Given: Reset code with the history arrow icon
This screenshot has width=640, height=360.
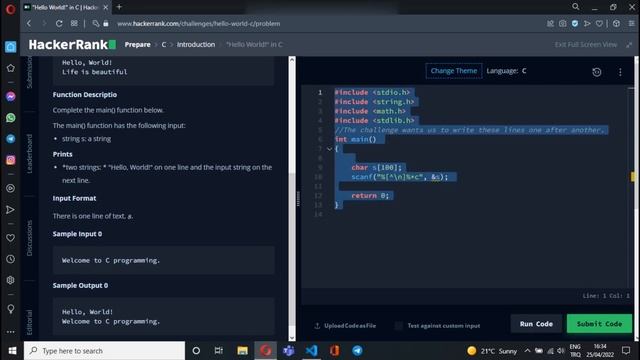Looking at the screenshot, I should click(597, 72).
